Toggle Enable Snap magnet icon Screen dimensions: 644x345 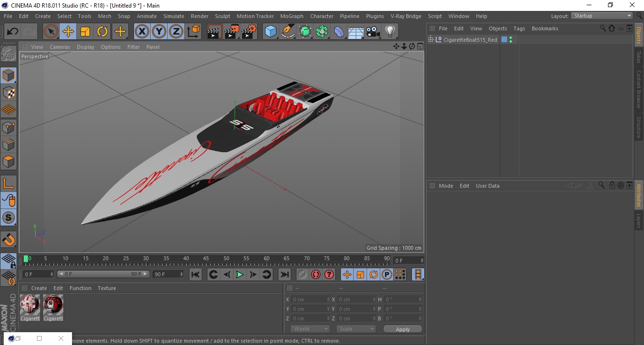(9, 239)
